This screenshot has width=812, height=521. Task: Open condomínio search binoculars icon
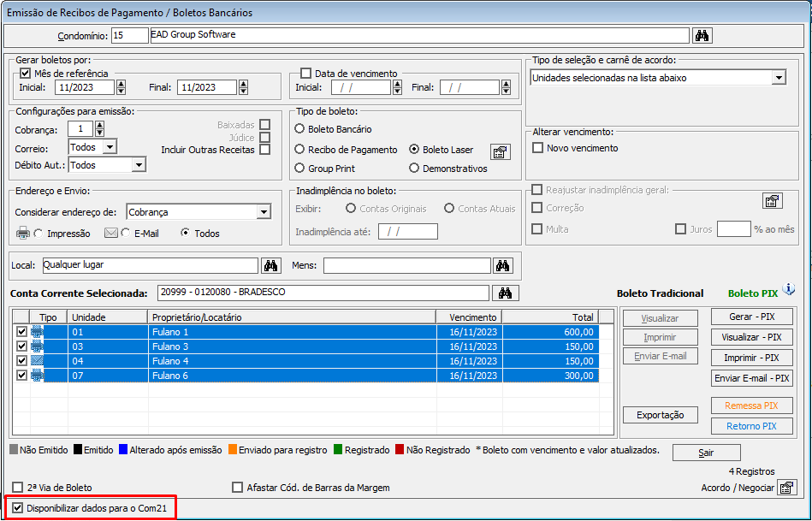tap(702, 36)
